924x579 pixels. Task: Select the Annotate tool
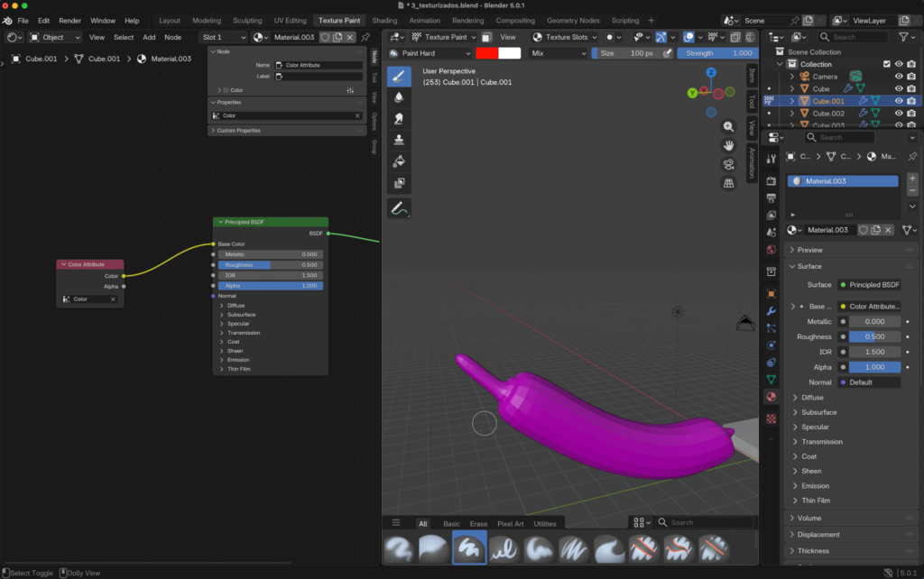[399, 208]
